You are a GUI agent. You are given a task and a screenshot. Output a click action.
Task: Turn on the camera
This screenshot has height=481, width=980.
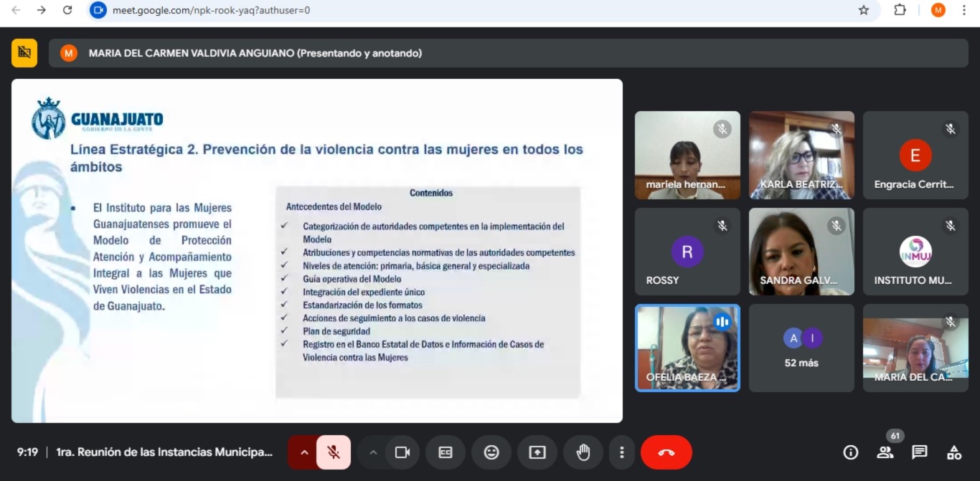[x=402, y=452]
